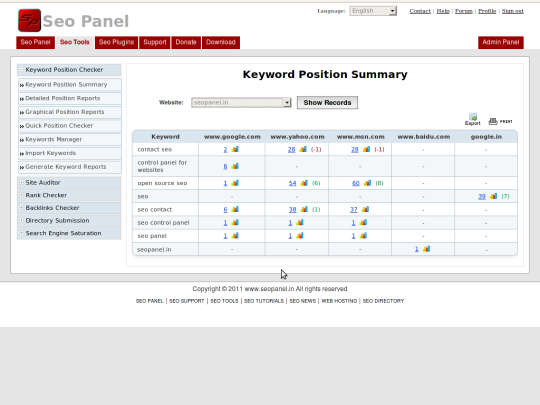Select the Seo Tools tab

[x=75, y=42]
